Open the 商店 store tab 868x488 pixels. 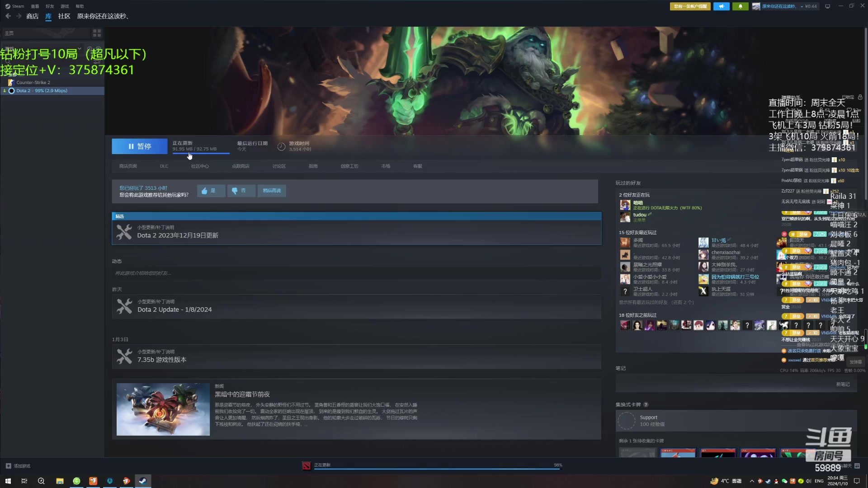pos(33,16)
